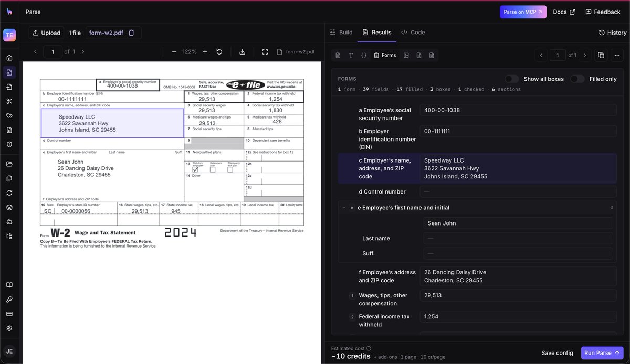Click the Speedway LLC employer address field
Image resolution: width=630 pixels, height=364 pixels.
[x=518, y=168]
